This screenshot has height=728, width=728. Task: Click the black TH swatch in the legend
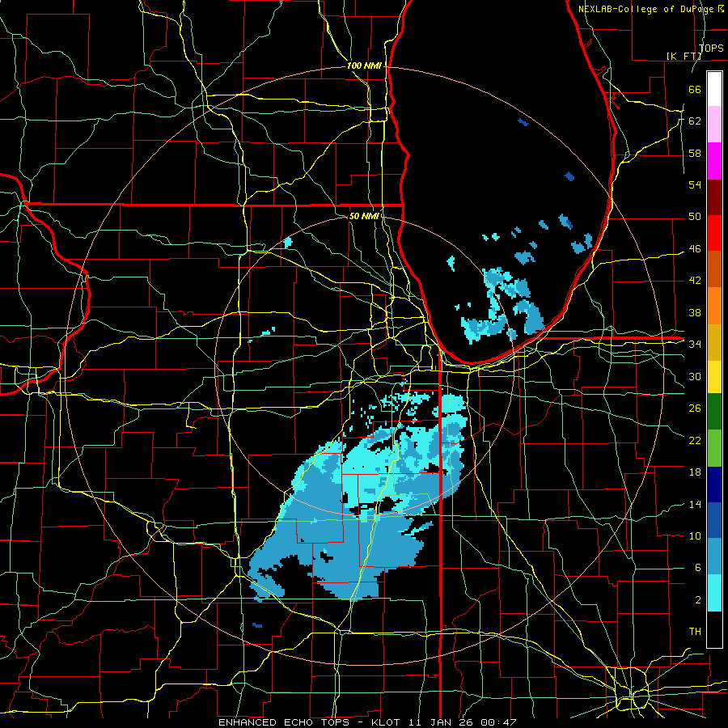click(x=714, y=629)
